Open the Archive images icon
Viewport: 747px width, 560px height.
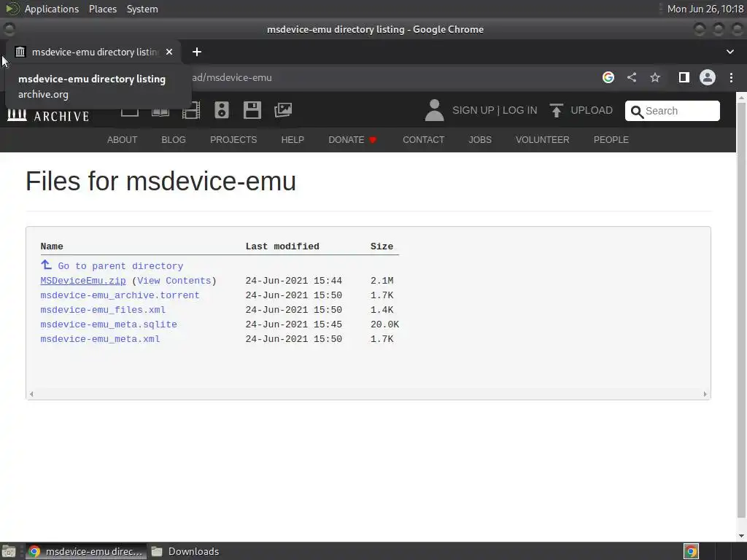pos(283,110)
